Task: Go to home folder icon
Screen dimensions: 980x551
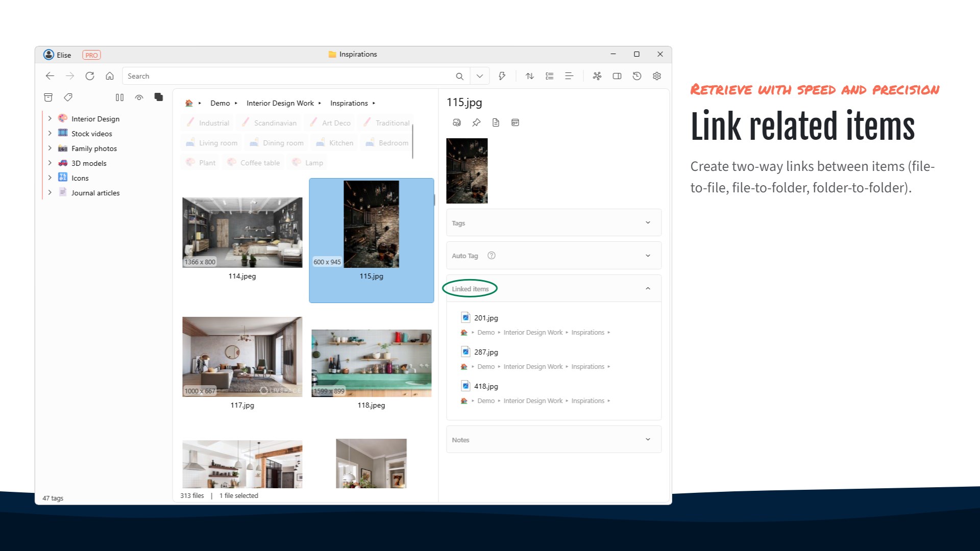Action: [x=110, y=76]
